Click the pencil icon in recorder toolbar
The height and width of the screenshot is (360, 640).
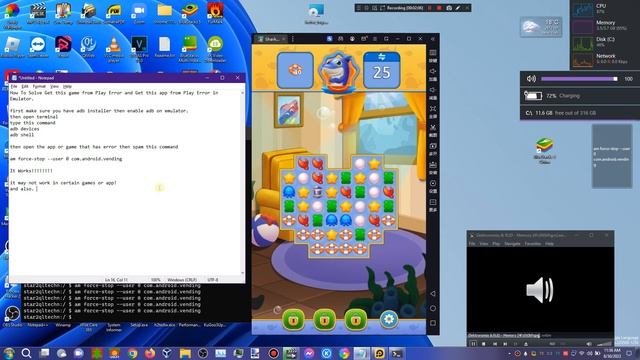[x=458, y=8]
